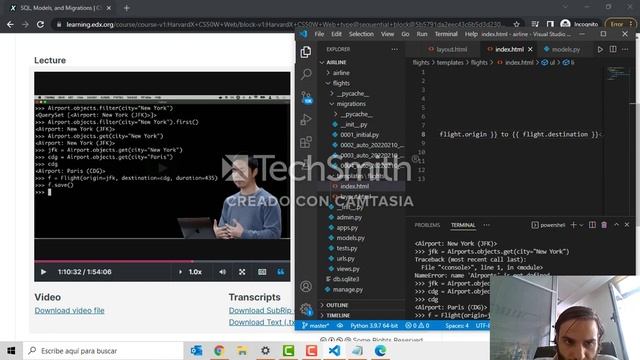Open the File menu in VS Code

pos(319,34)
